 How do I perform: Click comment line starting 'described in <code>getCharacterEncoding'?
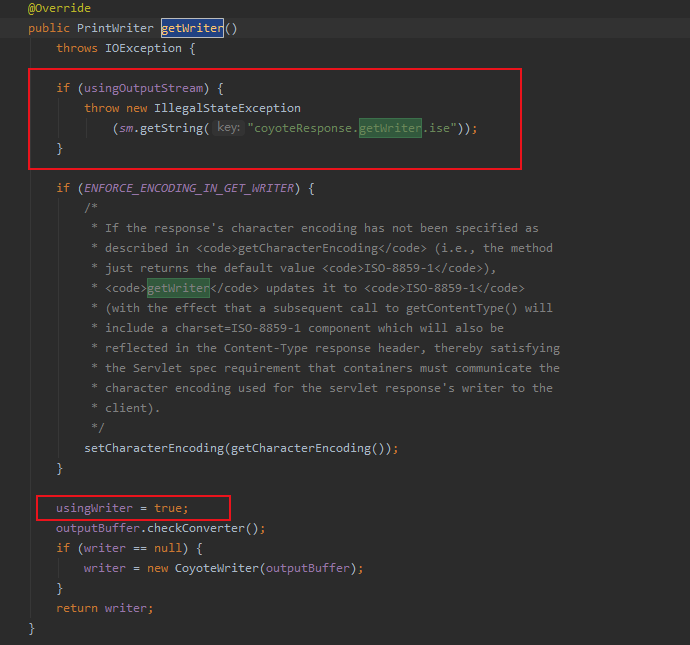tap(322, 248)
